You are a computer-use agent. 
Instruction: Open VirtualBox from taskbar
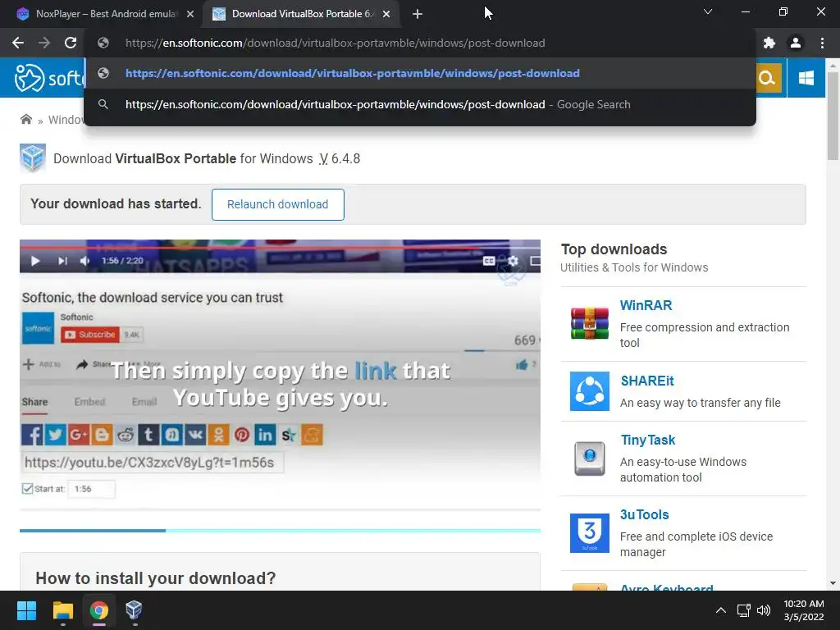[x=134, y=610]
